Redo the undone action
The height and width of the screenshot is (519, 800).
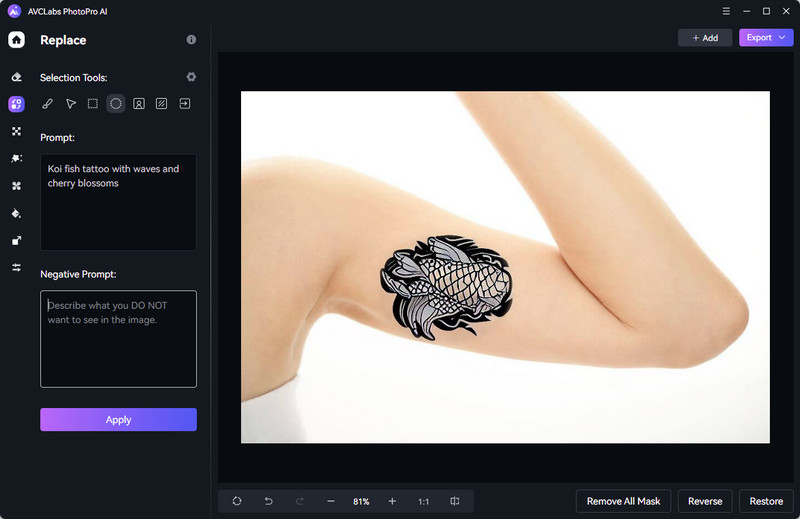[x=300, y=501]
